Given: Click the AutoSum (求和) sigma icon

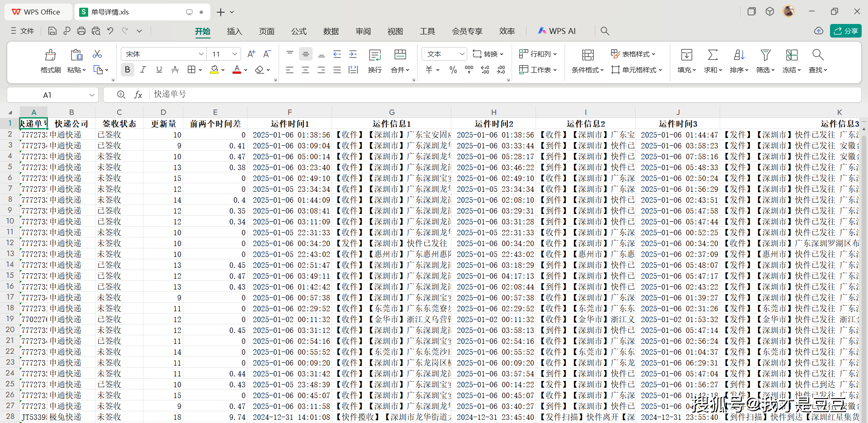Looking at the screenshot, I should tap(713, 55).
